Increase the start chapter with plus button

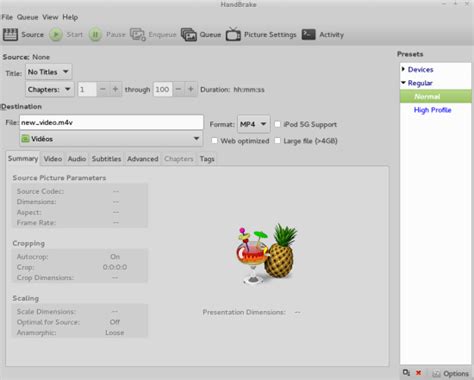coord(115,89)
